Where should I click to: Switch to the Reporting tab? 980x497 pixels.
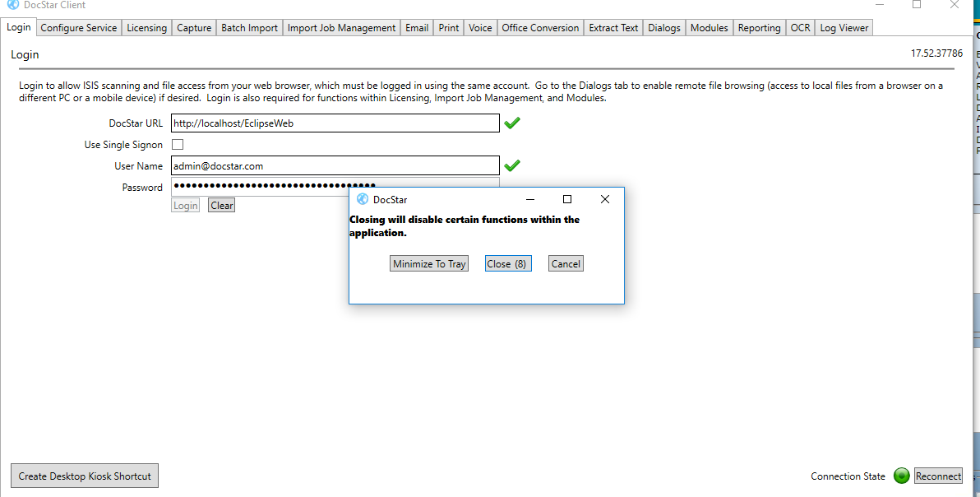tap(760, 28)
